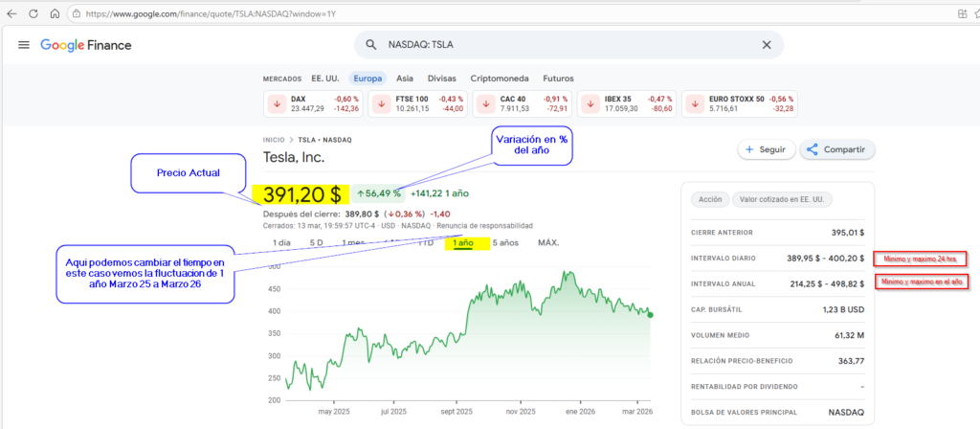Click the NASDAQ: TSLA search field
980x429 pixels.
pos(565,45)
